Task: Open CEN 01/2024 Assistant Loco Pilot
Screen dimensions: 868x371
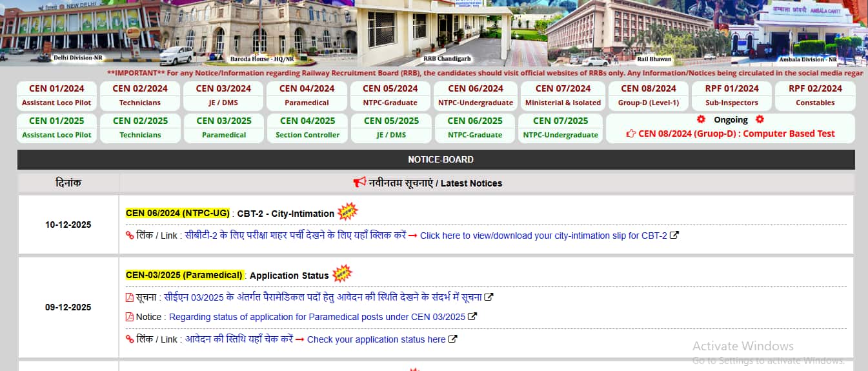Action: (x=57, y=95)
